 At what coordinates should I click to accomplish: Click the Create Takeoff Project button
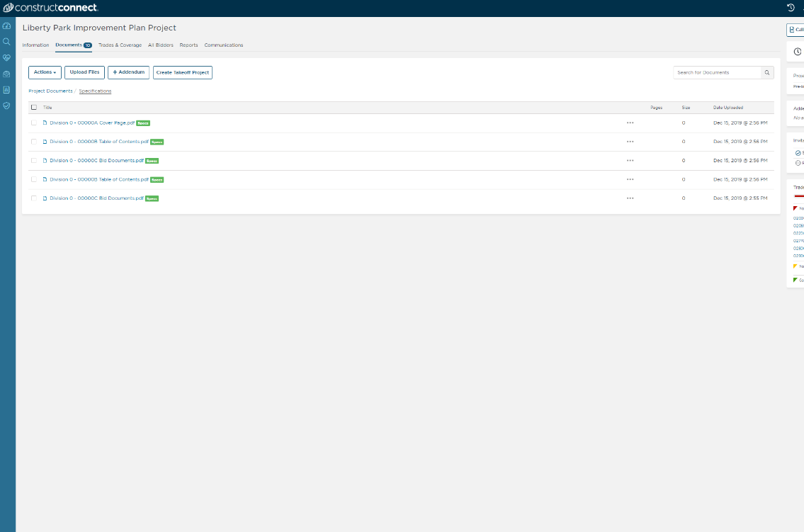(182, 72)
